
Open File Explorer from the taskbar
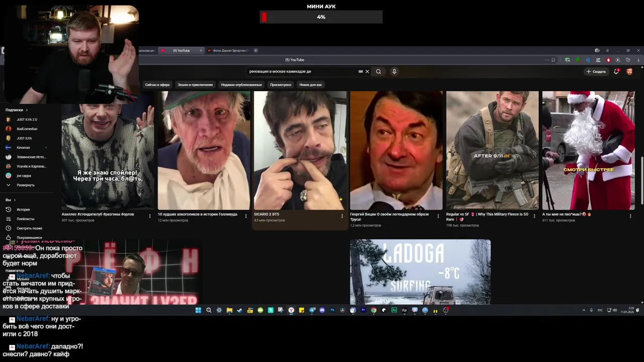coord(229,310)
